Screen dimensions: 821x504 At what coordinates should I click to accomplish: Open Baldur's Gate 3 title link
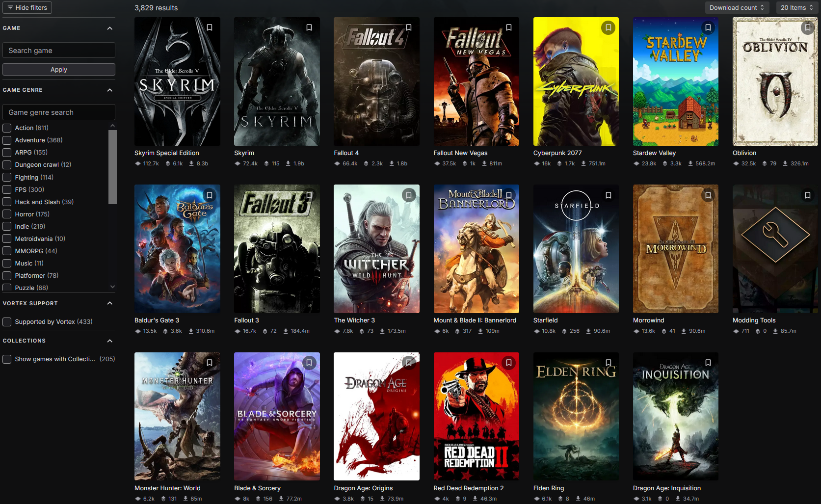[x=157, y=320]
